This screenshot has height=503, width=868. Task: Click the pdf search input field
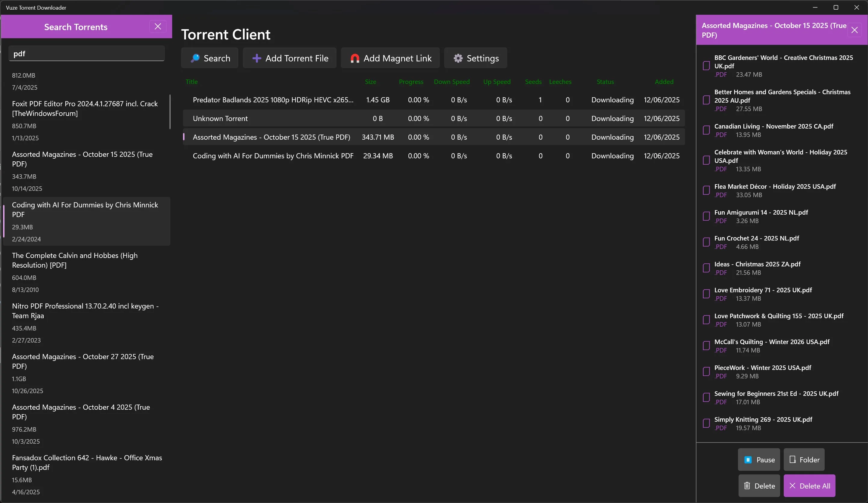click(86, 54)
